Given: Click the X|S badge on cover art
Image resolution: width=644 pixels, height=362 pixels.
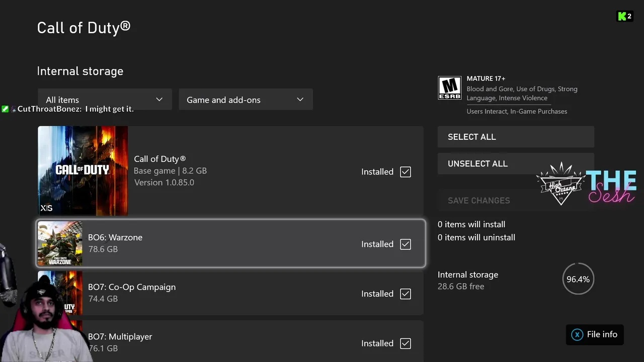Looking at the screenshot, I should pyautogui.click(x=46, y=208).
